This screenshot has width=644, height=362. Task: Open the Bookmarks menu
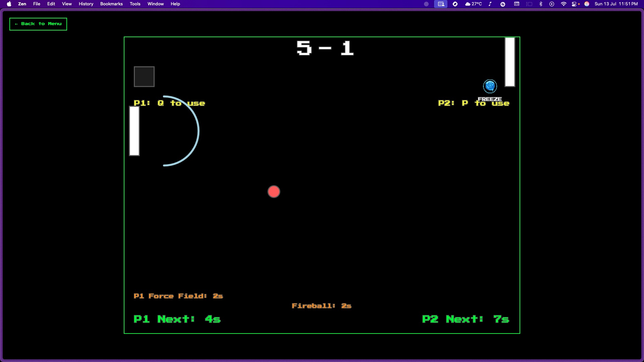pyautogui.click(x=111, y=4)
